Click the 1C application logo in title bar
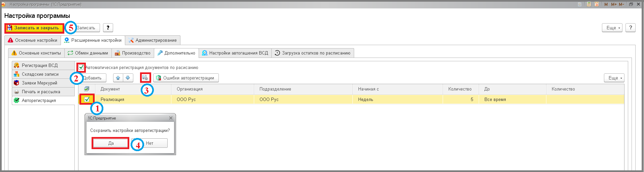Image resolution: width=644 pixels, height=172 pixels. pos(3,4)
